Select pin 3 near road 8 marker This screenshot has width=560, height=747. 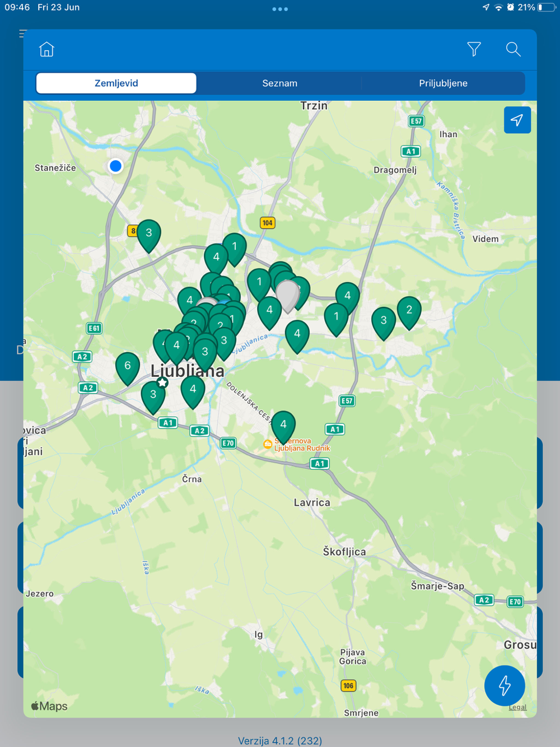[149, 235]
